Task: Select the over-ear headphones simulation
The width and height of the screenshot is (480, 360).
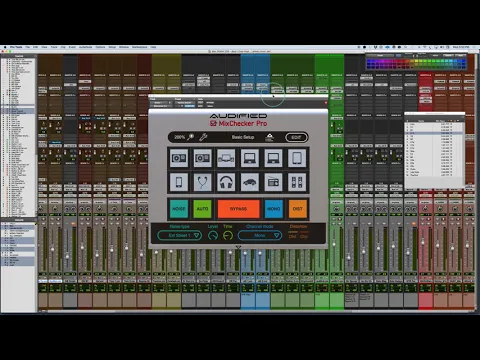Action: click(x=226, y=182)
